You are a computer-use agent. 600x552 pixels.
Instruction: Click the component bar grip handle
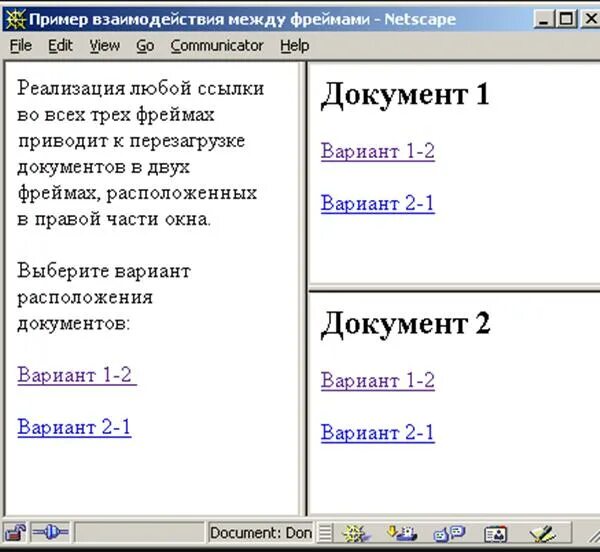325,533
